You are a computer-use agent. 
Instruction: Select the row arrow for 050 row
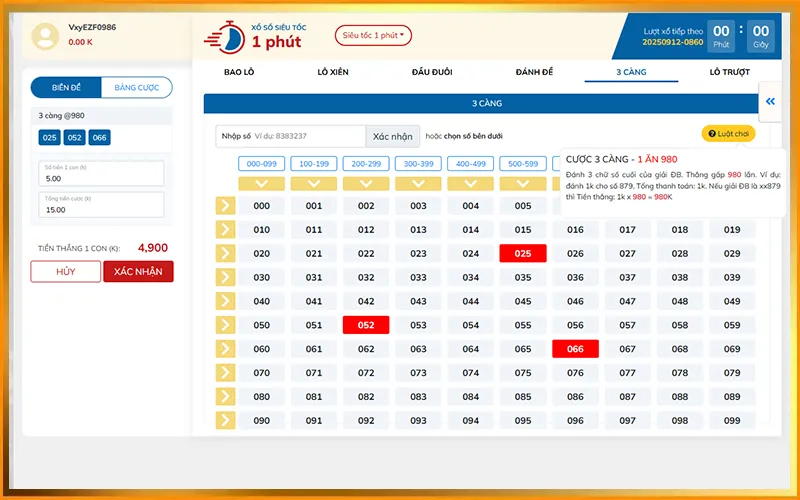point(225,325)
